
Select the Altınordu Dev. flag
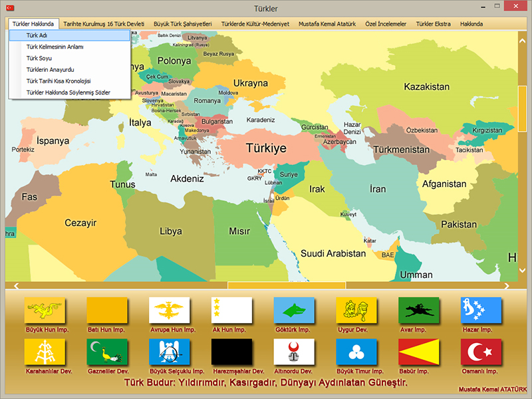click(294, 352)
